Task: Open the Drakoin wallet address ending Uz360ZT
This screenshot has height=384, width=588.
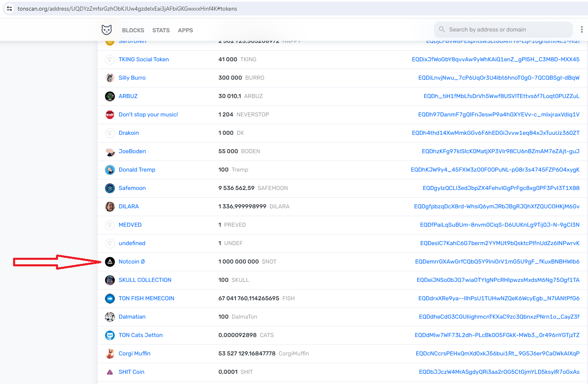Action: [496, 133]
